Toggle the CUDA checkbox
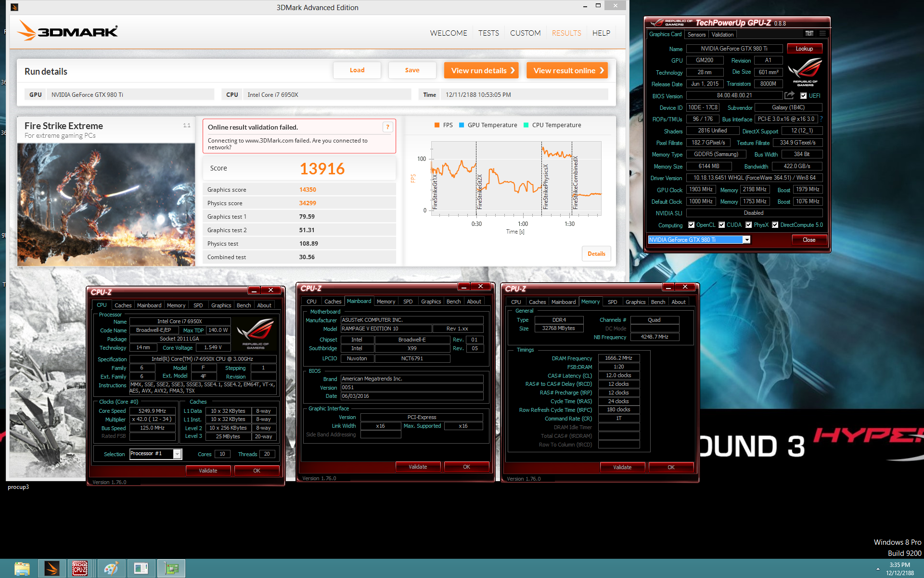 [x=721, y=225]
